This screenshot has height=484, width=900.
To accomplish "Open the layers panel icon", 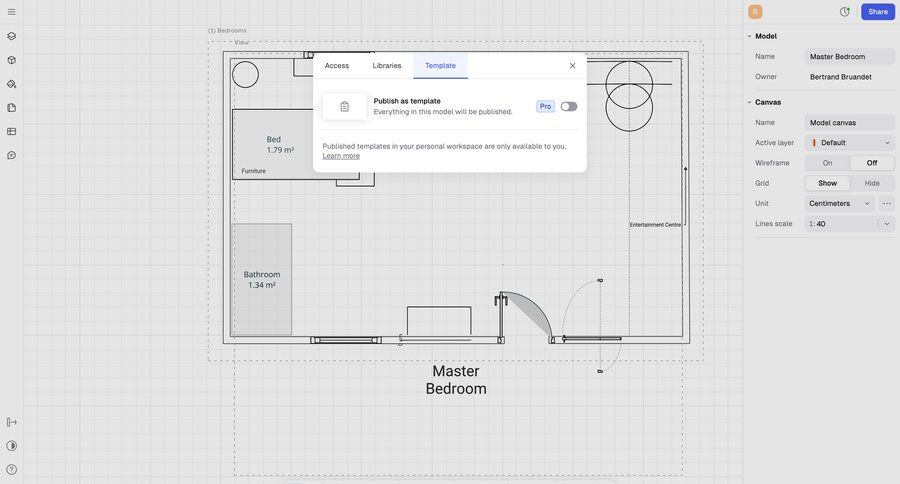I will 11,36.
